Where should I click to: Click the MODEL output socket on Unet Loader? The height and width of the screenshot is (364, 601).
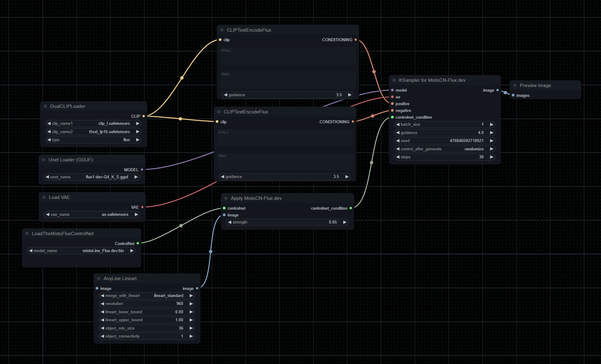[x=141, y=169]
